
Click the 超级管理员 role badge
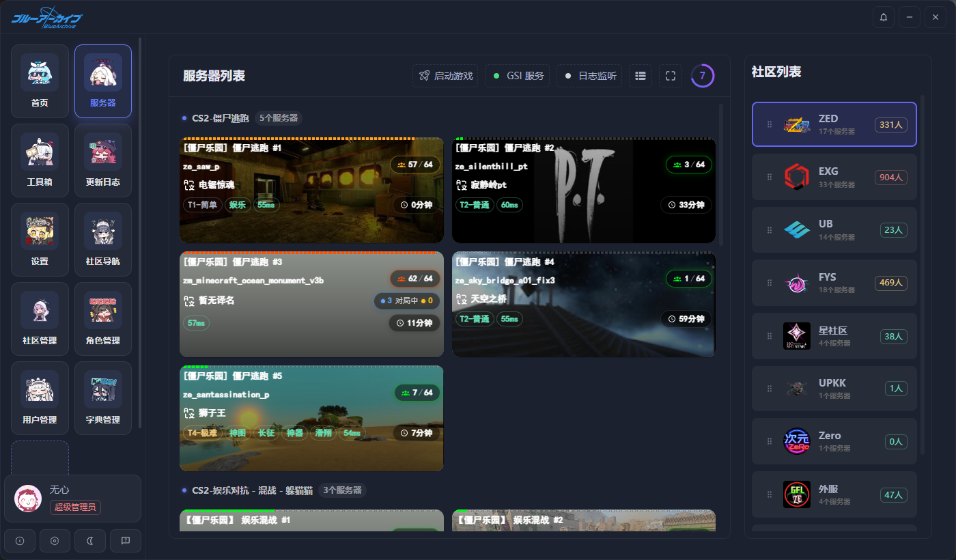(x=76, y=507)
